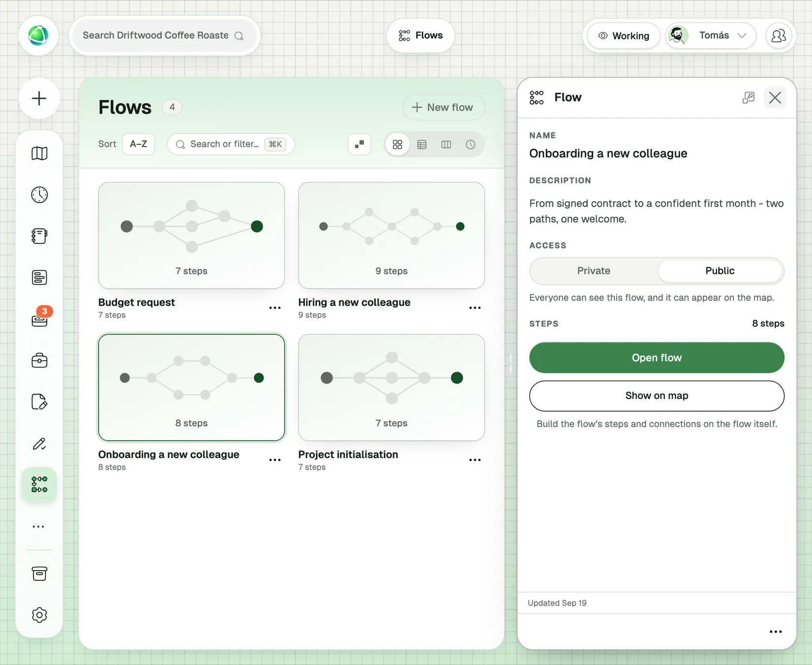Set flow access to Public
This screenshot has width=812, height=665.
(x=720, y=271)
